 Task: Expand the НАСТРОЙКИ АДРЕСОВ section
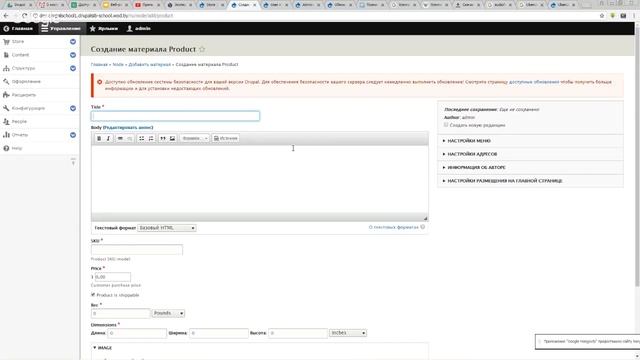click(x=472, y=154)
